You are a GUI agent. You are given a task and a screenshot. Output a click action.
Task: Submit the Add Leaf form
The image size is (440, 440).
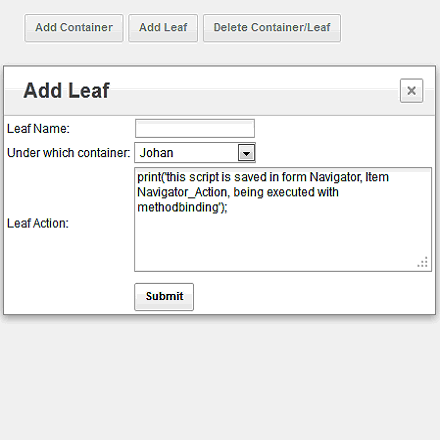pyautogui.click(x=164, y=297)
